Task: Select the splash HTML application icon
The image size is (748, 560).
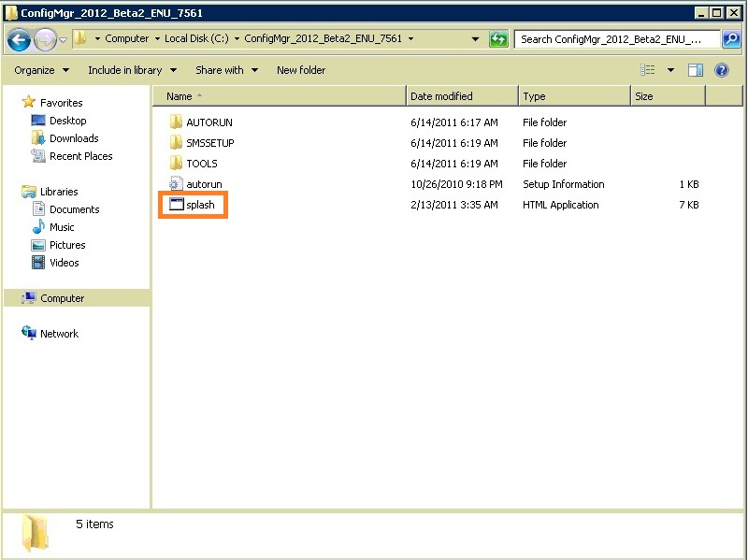Action: coord(176,205)
